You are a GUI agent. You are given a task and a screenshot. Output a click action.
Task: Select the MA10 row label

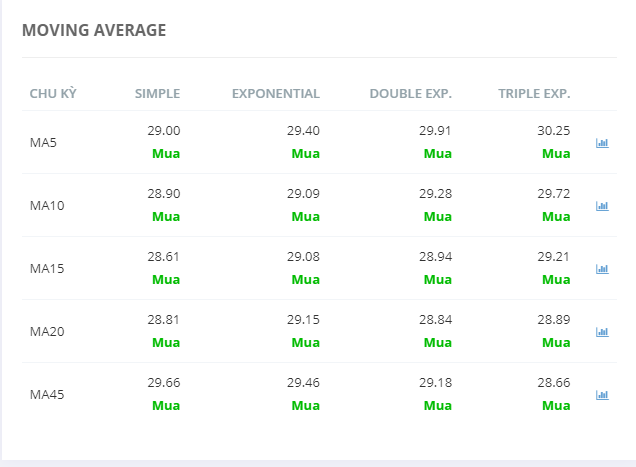tap(47, 206)
